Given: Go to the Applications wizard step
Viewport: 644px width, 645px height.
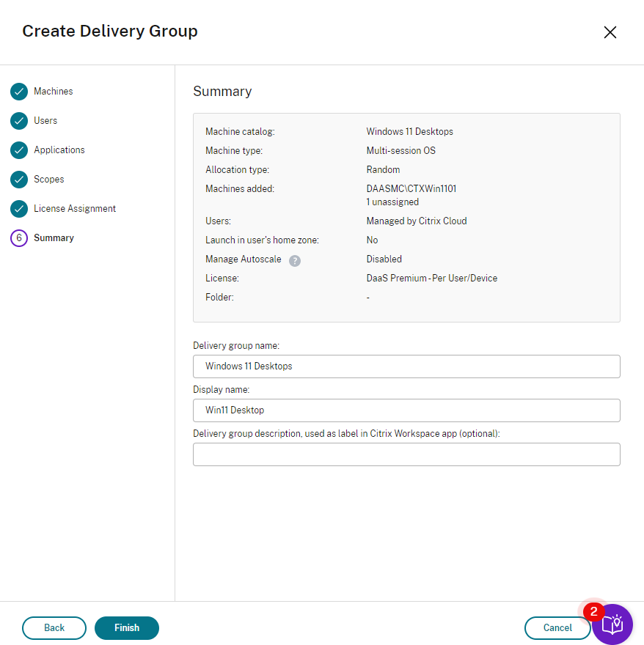Looking at the screenshot, I should (59, 150).
